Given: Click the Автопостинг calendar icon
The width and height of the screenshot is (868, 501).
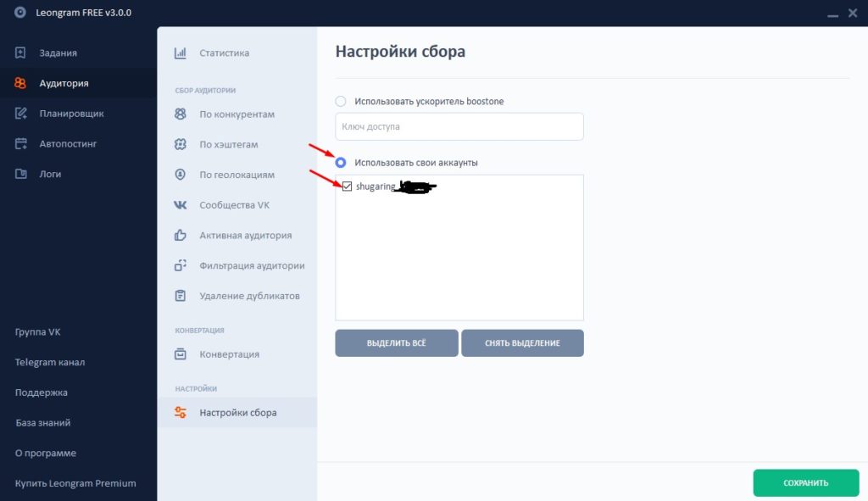Looking at the screenshot, I should click(20, 143).
